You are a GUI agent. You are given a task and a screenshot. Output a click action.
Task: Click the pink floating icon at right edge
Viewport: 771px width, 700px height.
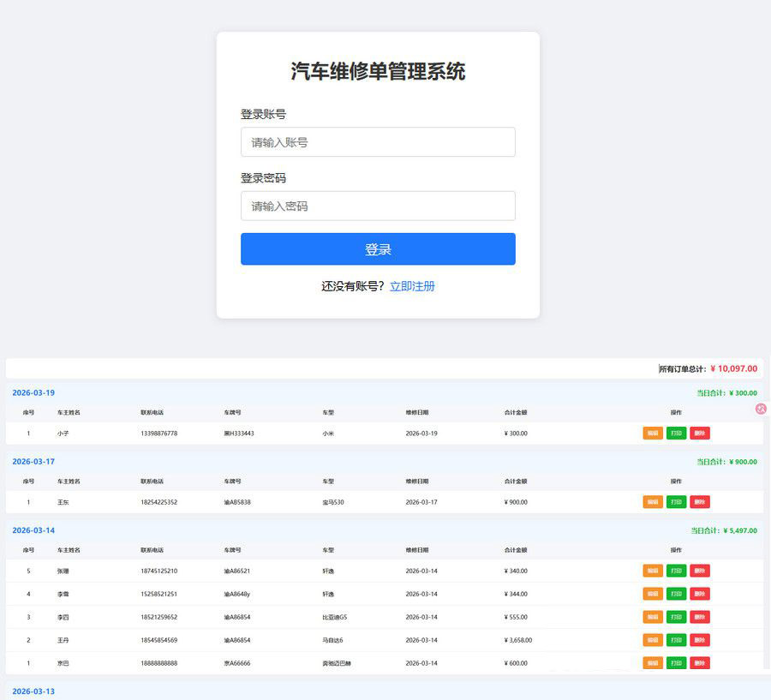click(761, 410)
